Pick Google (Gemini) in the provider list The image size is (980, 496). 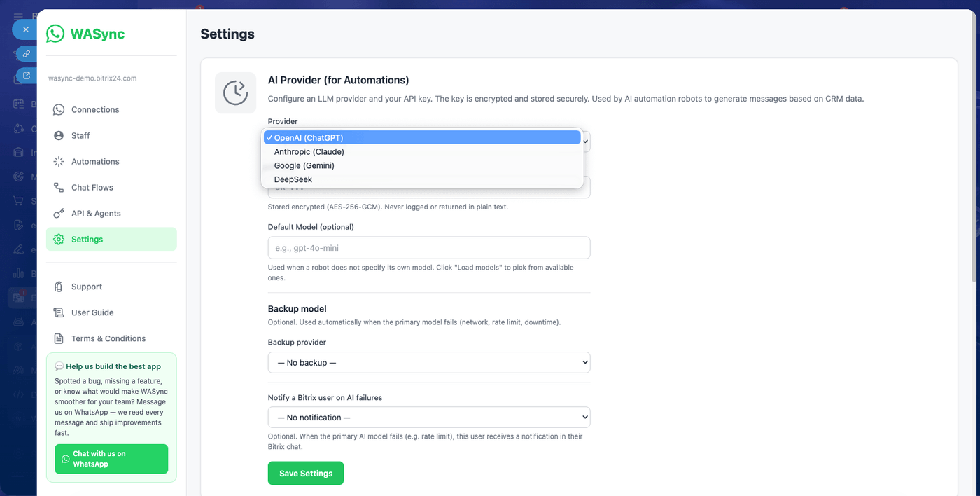click(422, 166)
